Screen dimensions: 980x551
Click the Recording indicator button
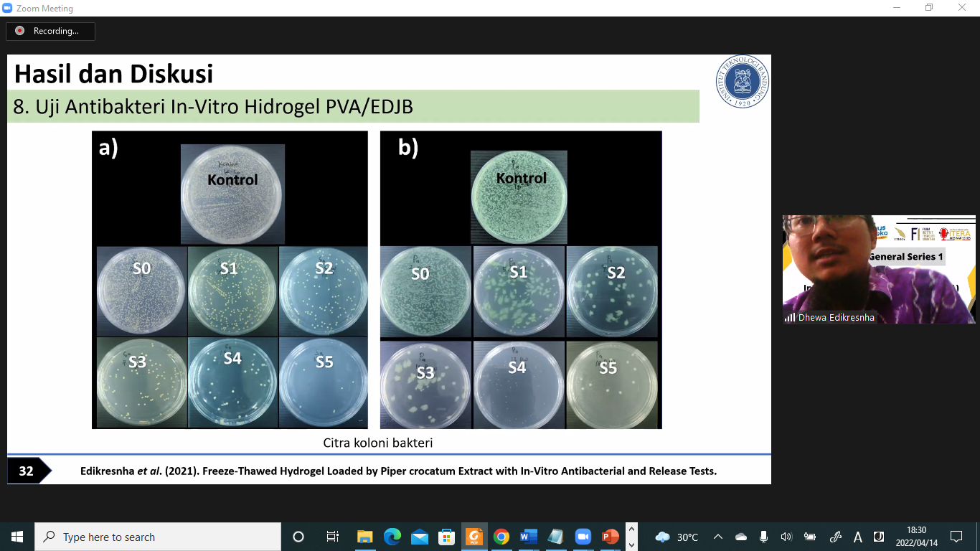(50, 31)
